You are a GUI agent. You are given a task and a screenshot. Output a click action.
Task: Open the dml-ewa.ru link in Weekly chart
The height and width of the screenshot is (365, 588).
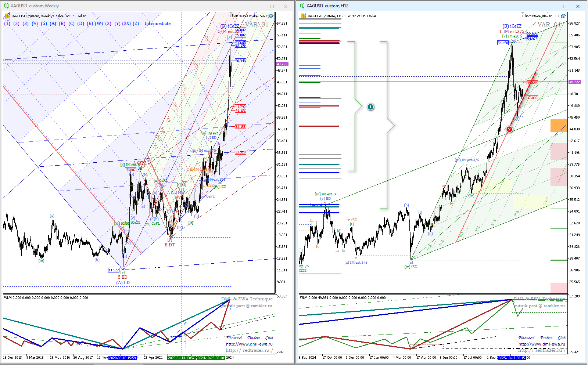click(x=249, y=344)
